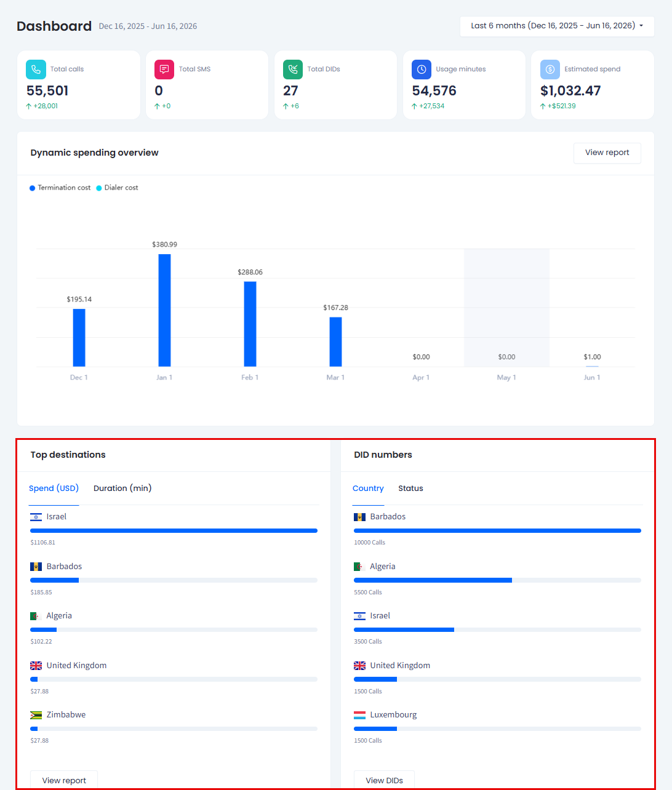Switch to the Spend (USD) tab
This screenshot has width=672, height=790.
54,489
